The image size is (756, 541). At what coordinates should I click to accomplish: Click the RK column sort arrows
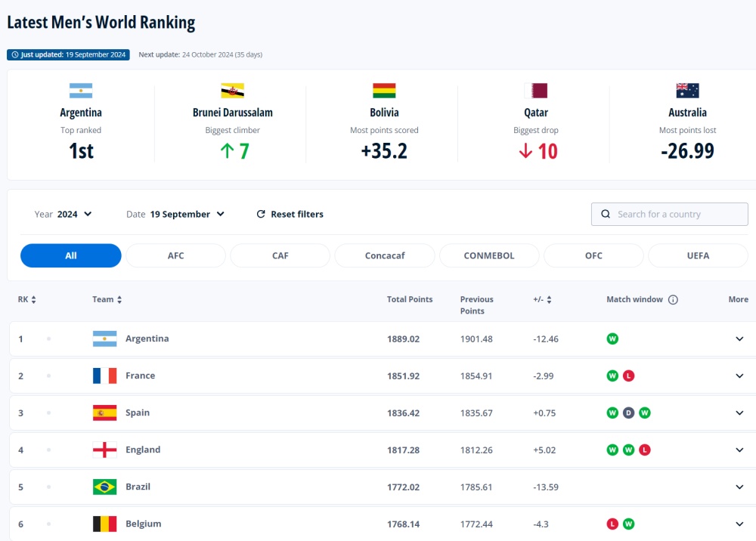tap(34, 300)
